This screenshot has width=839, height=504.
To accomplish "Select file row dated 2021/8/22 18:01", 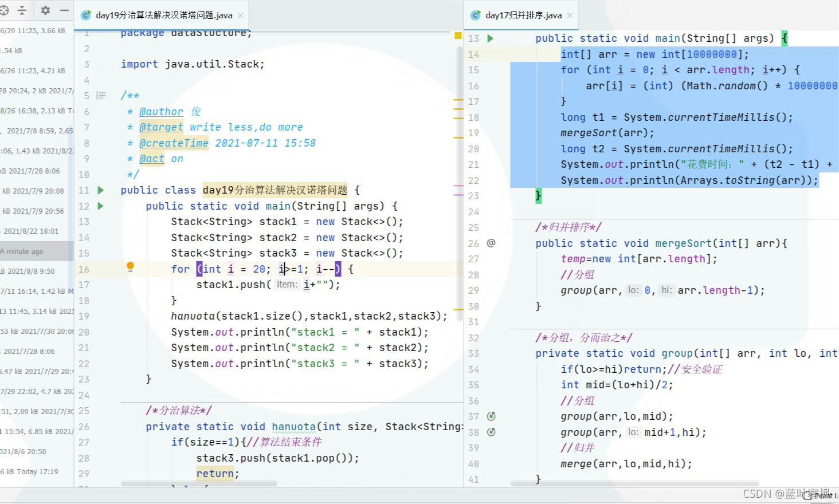I will click(x=37, y=231).
